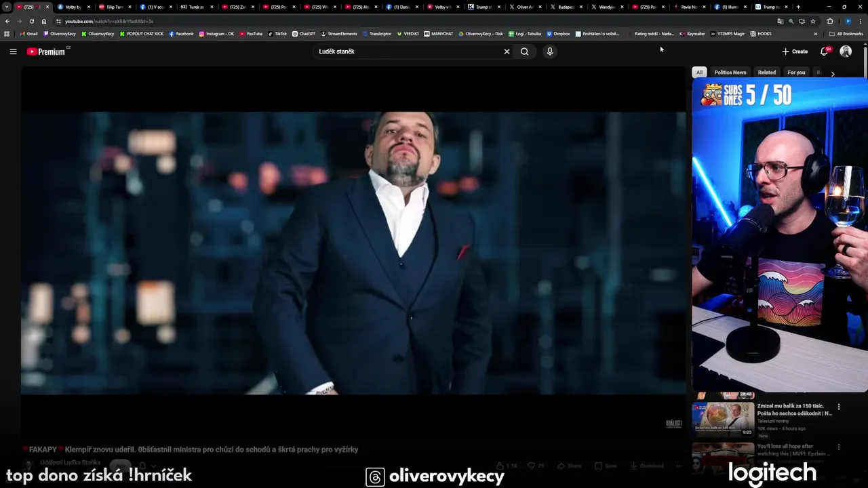868x488 pixels.
Task: Expand hidden bookmarks with the double chevron
Action: pyautogui.click(x=816, y=33)
